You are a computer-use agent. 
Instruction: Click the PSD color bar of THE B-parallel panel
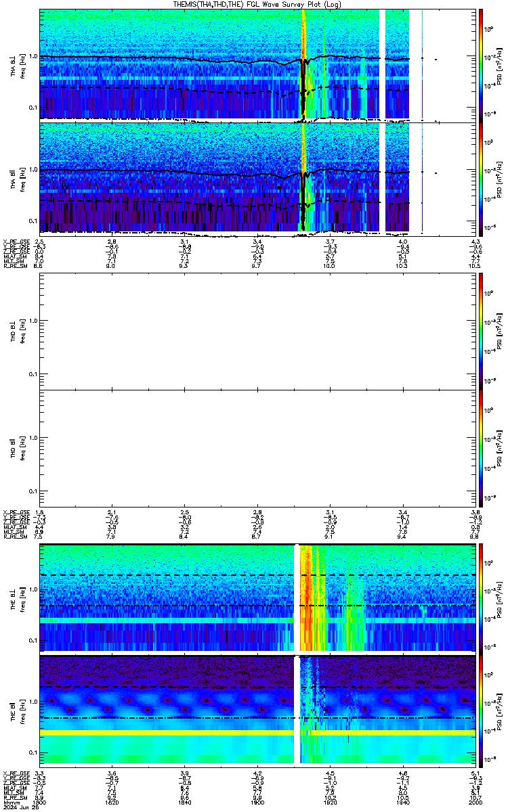pyautogui.click(x=480, y=710)
